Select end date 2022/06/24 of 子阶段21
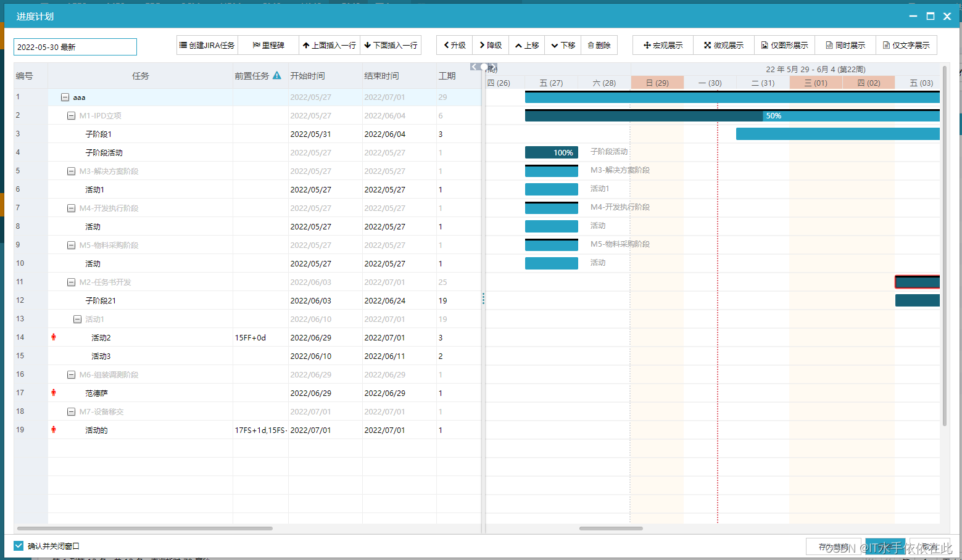This screenshot has width=962, height=560. (385, 300)
